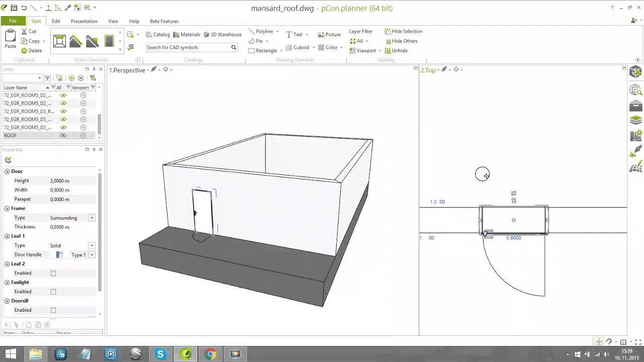Open the Materials catalog
The image size is (644, 362).
pyautogui.click(x=186, y=34)
